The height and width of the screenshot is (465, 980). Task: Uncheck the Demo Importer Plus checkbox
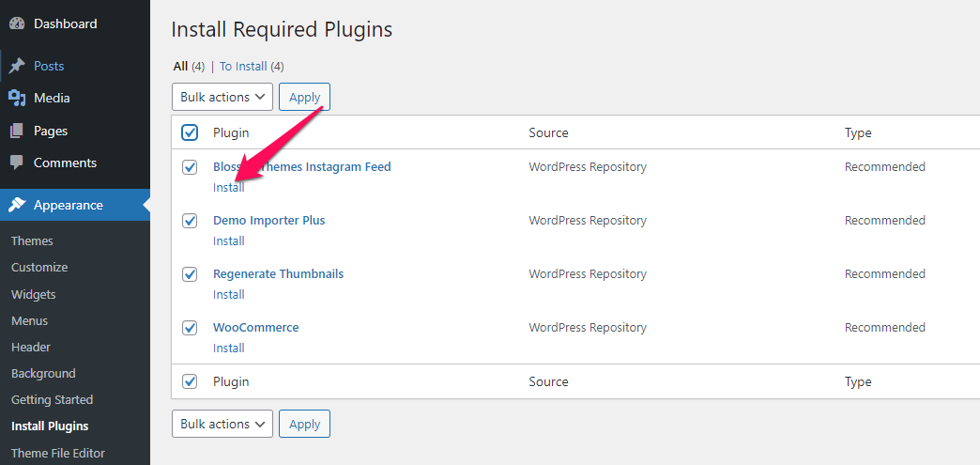[190, 221]
